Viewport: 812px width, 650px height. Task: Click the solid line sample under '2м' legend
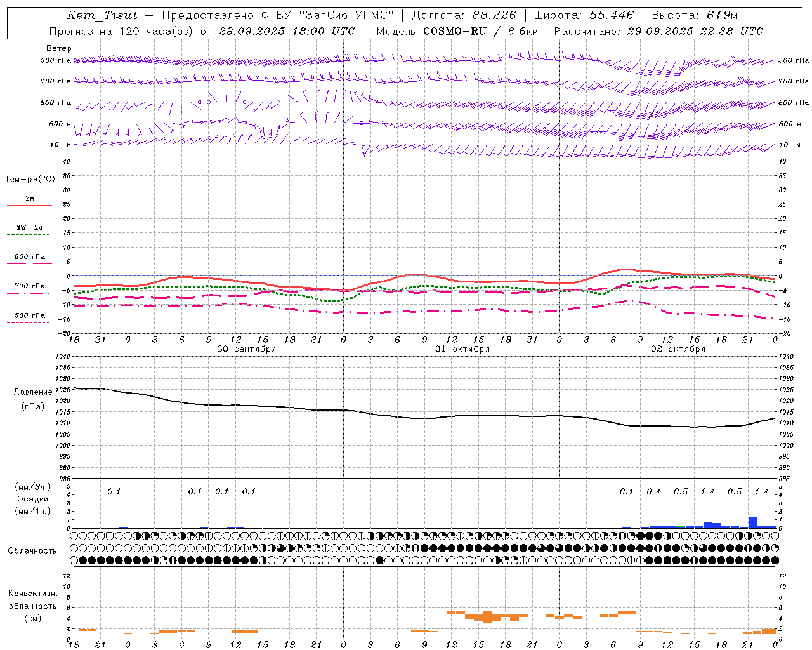tap(29, 205)
